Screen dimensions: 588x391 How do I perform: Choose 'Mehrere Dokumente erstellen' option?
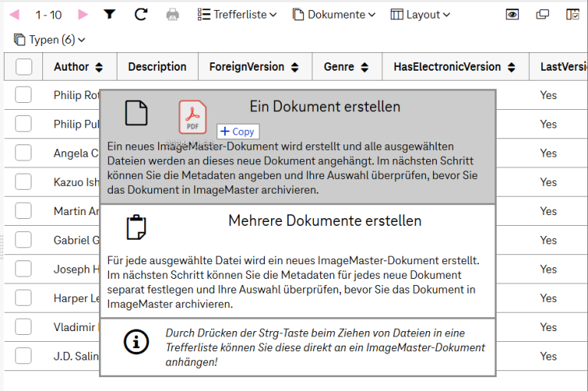click(298, 261)
